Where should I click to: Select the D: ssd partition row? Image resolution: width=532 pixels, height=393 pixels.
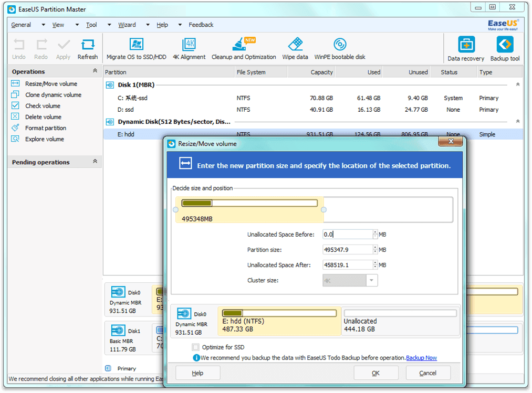313,110
